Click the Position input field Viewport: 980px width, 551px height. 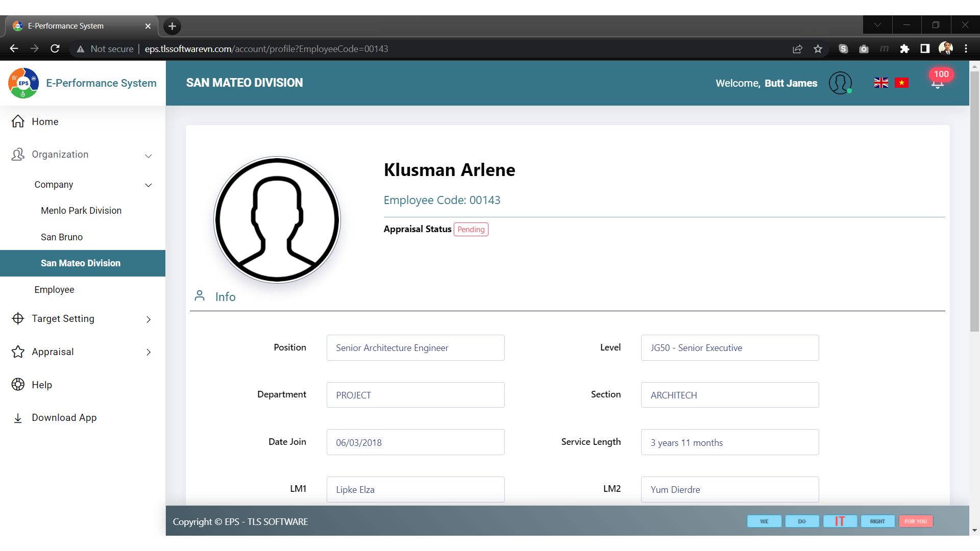pyautogui.click(x=415, y=348)
